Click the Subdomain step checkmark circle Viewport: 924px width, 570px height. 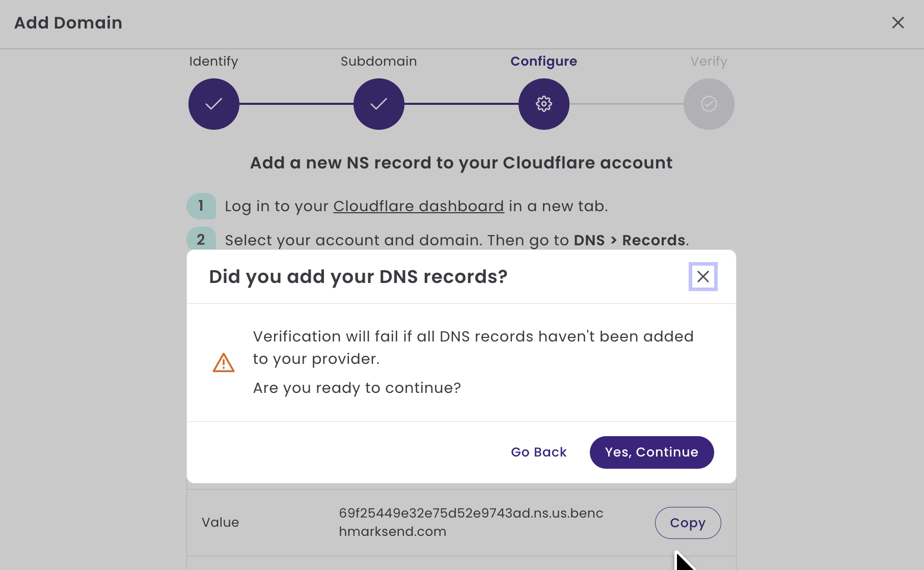pyautogui.click(x=379, y=104)
